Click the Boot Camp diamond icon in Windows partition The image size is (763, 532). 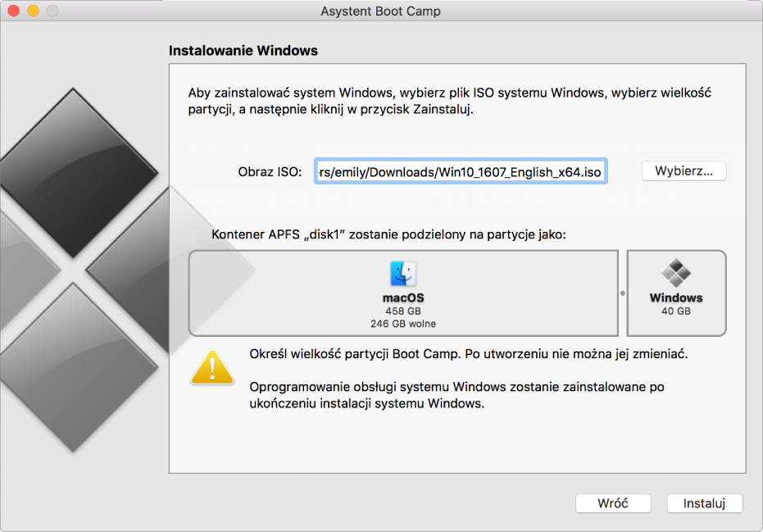[676, 273]
